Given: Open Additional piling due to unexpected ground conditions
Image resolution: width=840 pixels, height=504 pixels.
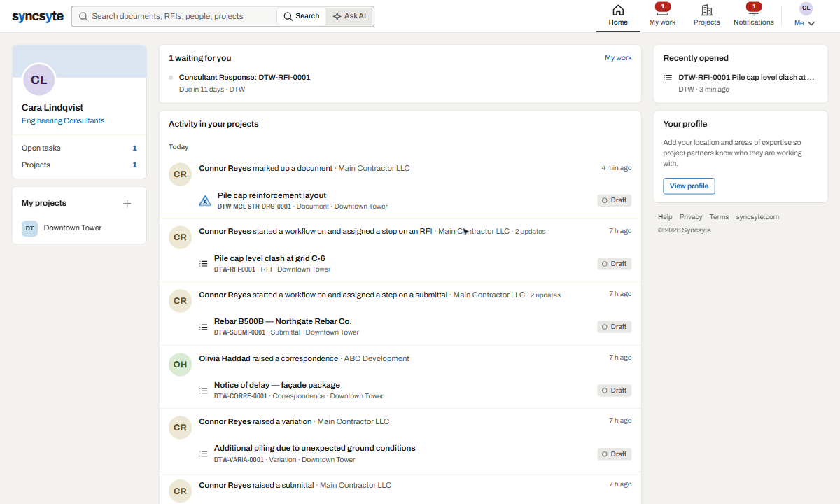Looking at the screenshot, I should pos(315,448).
